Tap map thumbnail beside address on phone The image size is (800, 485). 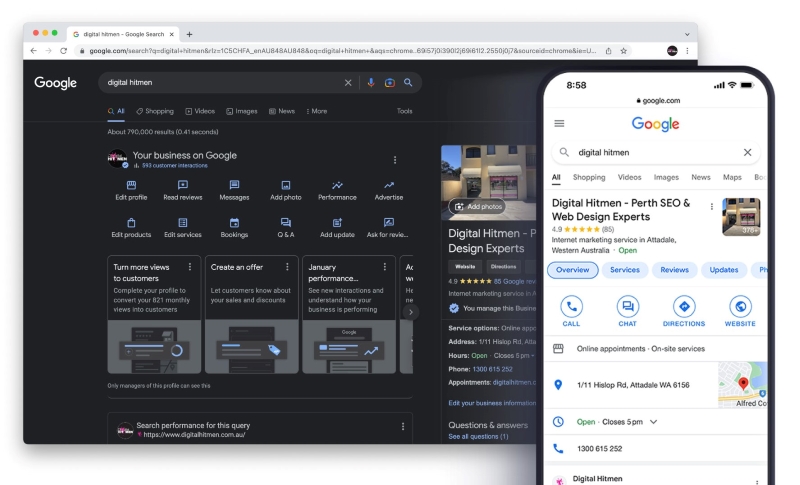pyautogui.click(x=742, y=385)
